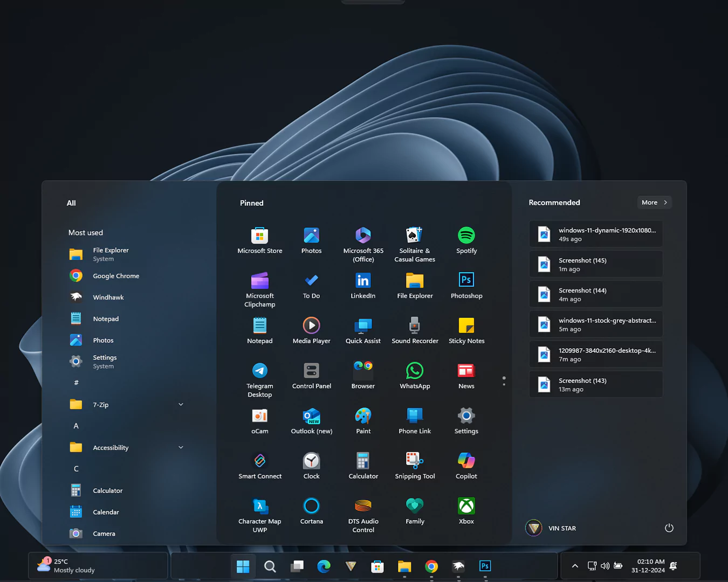Screen dimensions: 728x582
Task: Go to next pinned page dot
Action: click(504, 384)
